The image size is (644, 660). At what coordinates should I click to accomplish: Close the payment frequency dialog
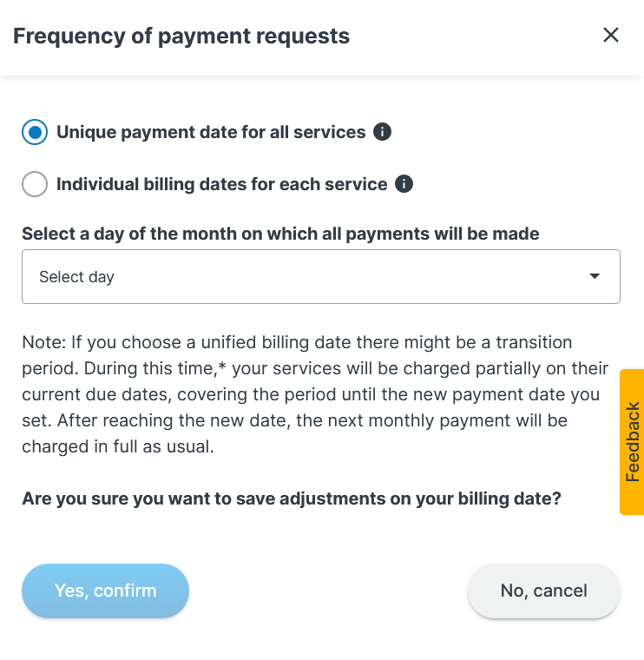611,35
